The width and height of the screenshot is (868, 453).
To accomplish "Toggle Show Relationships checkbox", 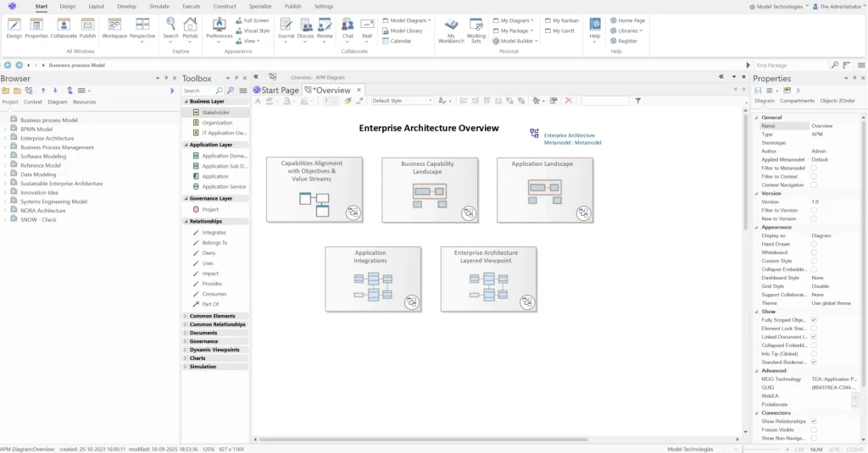I will point(814,422).
